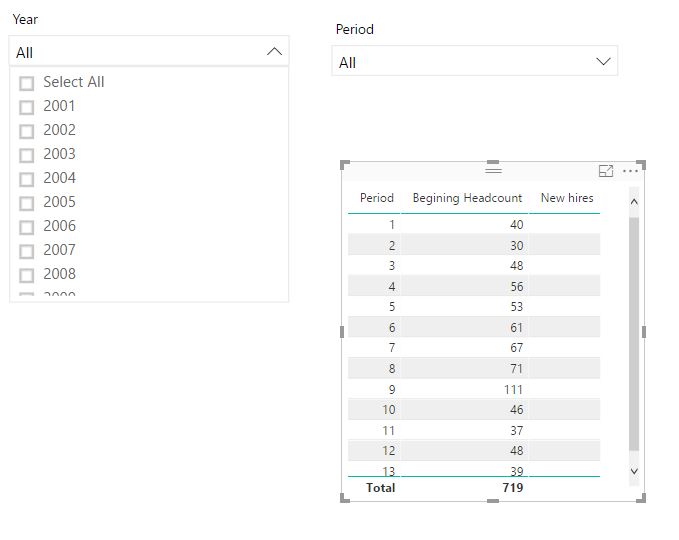The width and height of the screenshot is (679, 540).
Task: Click the right-middle resize handle of table
Action: [643, 332]
